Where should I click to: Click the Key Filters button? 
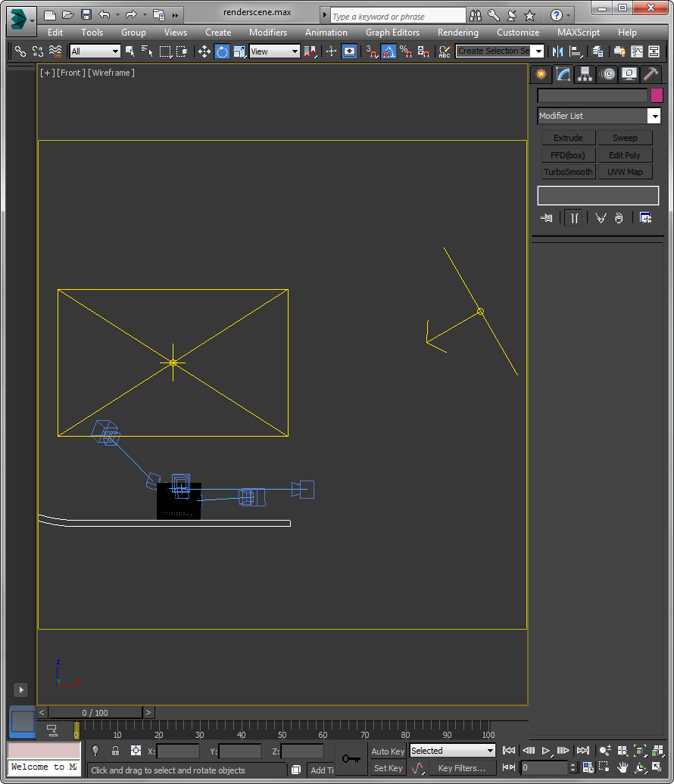[x=461, y=768]
